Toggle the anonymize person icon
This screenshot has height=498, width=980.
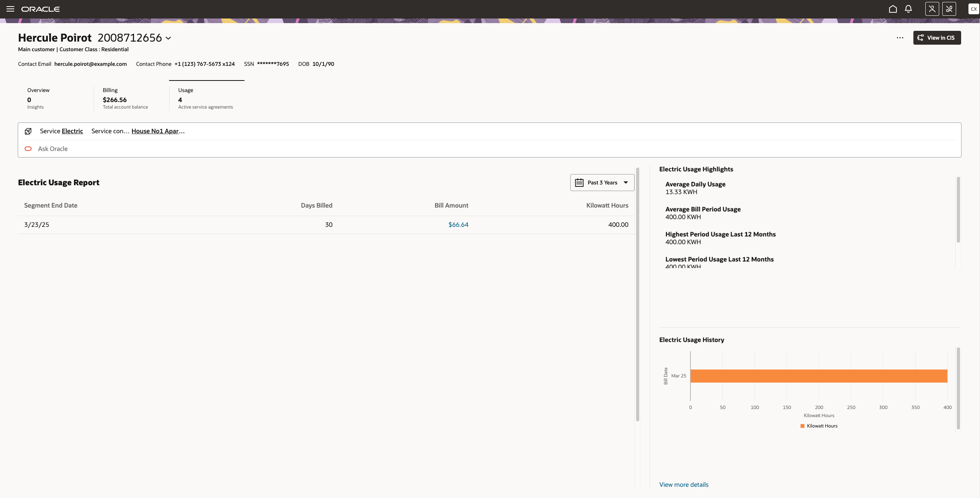pyautogui.click(x=932, y=9)
